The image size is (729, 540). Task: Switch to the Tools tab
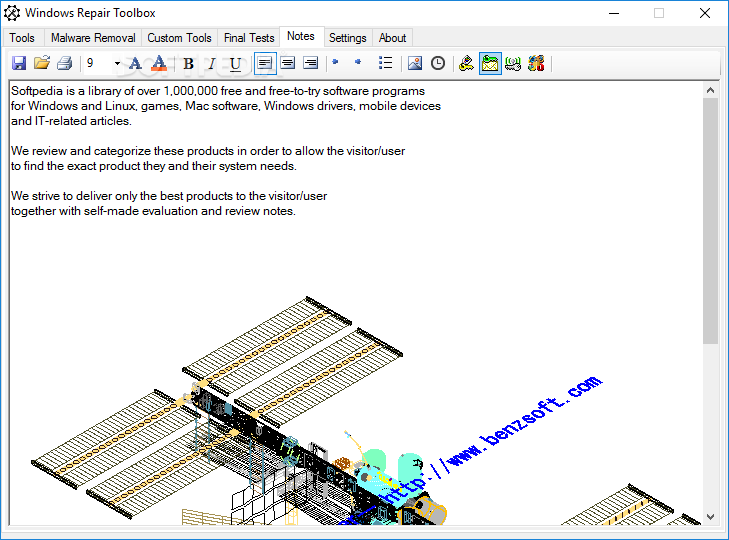pyautogui.click(x=22, y=38)
